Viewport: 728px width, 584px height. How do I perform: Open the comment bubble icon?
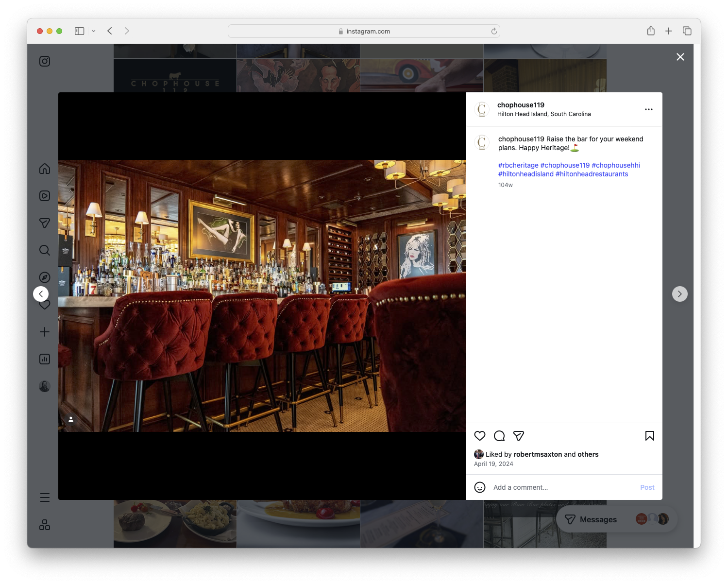(x=499, y=436)
